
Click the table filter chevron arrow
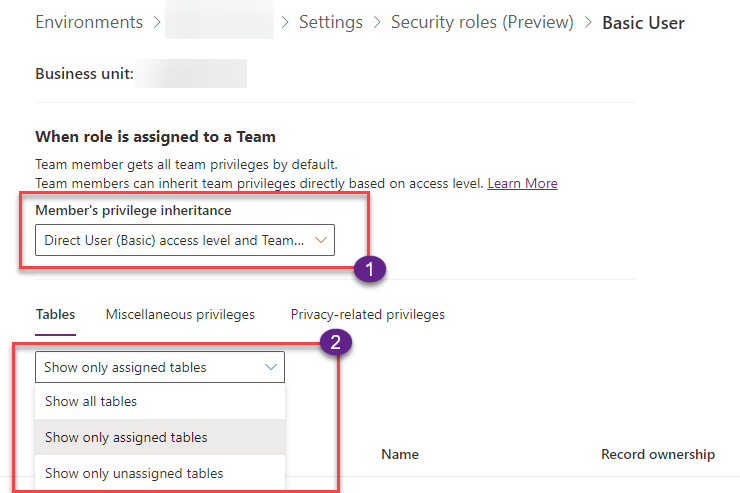pos(270,367)
